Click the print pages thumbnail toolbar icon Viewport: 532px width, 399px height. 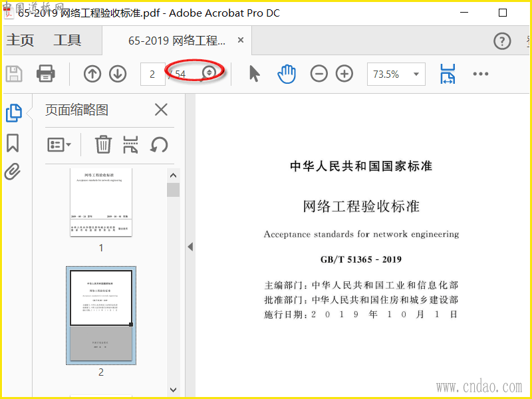coord(130,144)
